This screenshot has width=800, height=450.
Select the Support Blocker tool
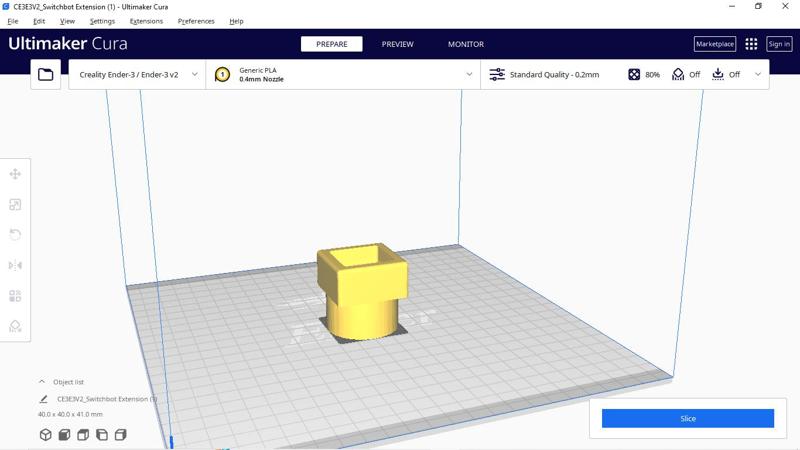(15, 326)
